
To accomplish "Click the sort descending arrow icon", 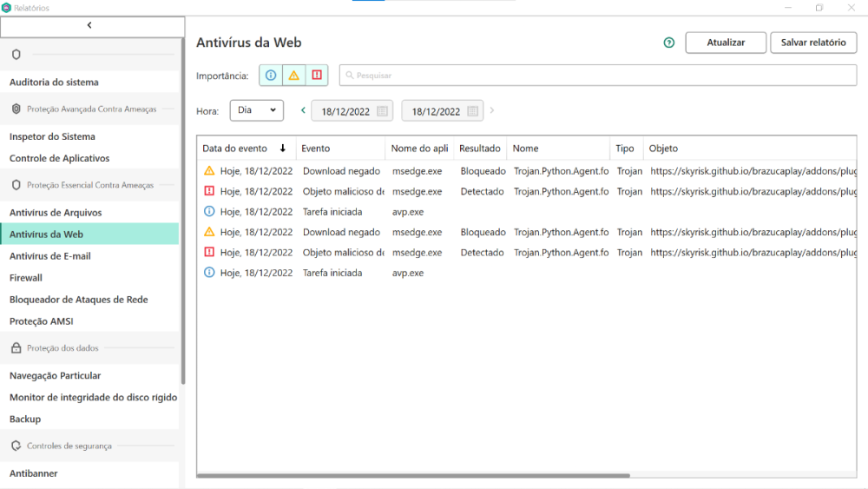I will tap(283, 148).
